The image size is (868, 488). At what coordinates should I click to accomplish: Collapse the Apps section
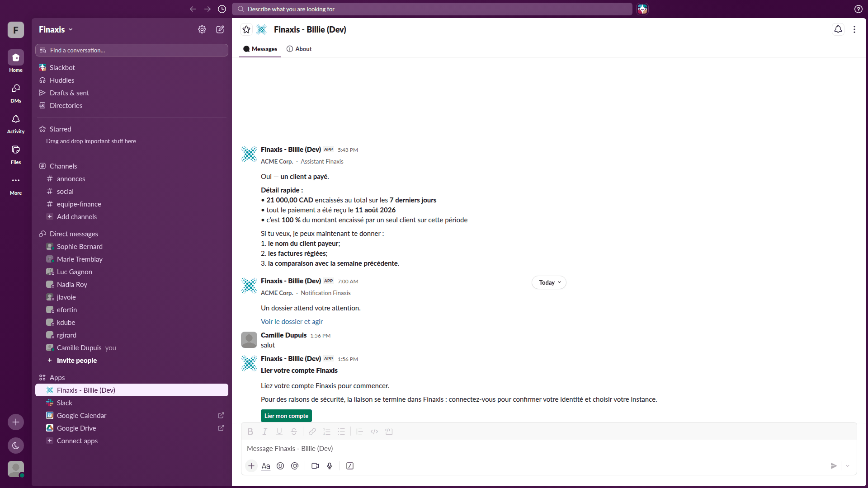[57, 377]
